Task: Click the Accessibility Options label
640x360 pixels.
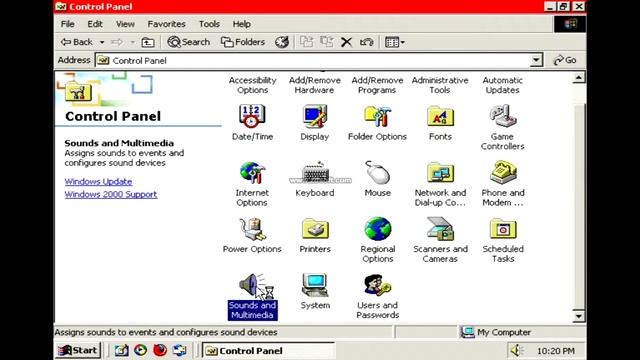Action: coord(252,85)
